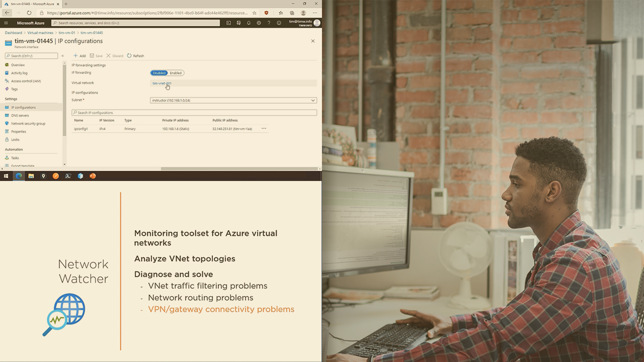Image resolution: width=644 pixels, height=362 pixels.
Task: Open Azure Cloud Shell icon
Action: [x=228, y=23]
